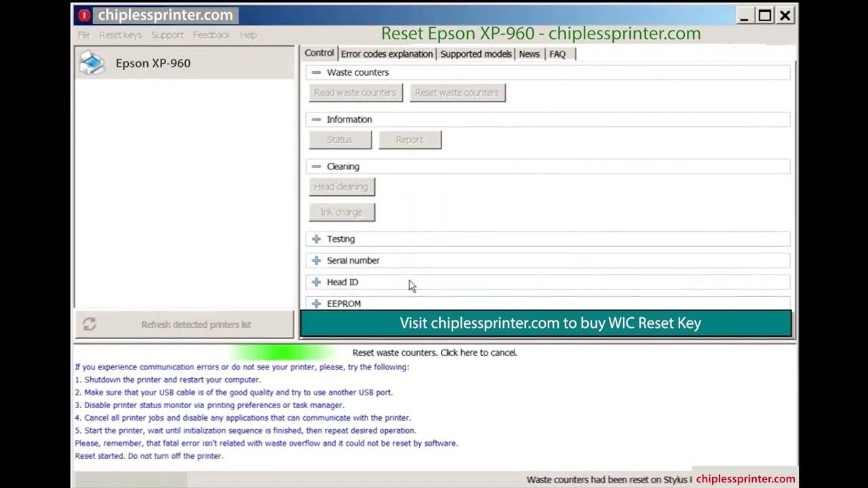Click 'Shutdown the printer and restart' log line
Screen dimensions: 868x488
click(x=167, y=380)
